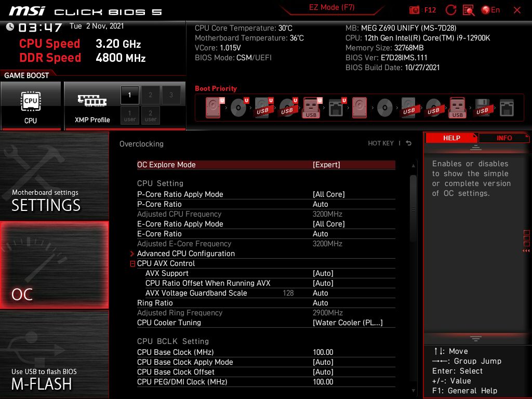Open the BIOS search magnifier icon

(469, 10)
